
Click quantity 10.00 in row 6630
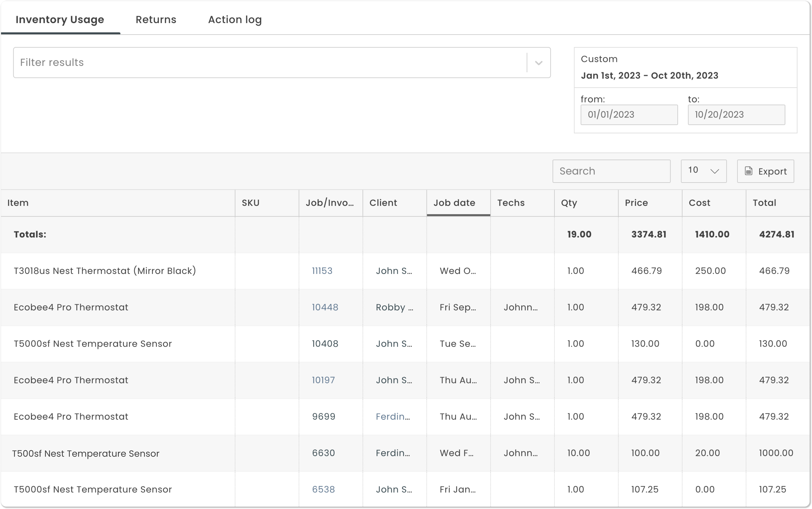point(578,453)
